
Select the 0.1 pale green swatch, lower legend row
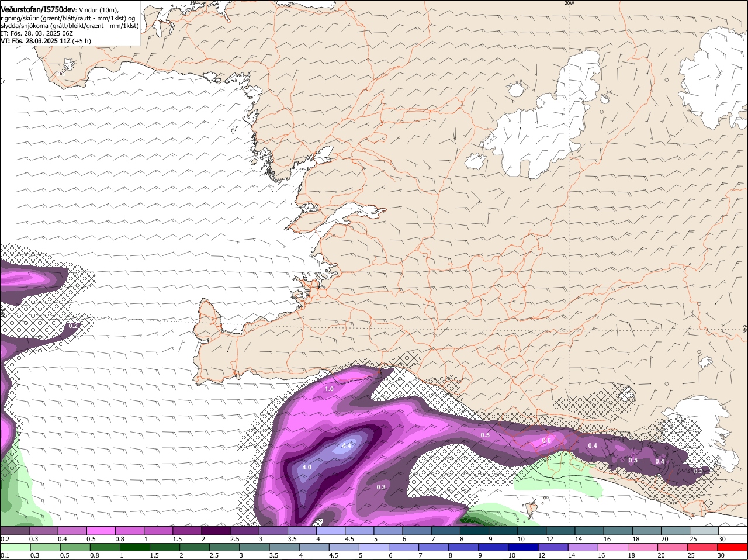click(15, 547)
